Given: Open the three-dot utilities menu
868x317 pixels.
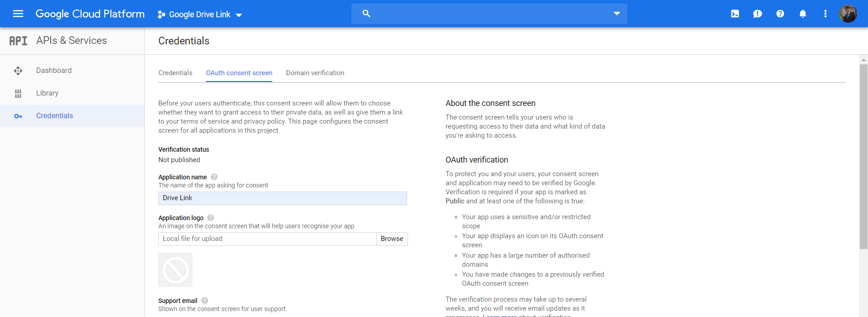Looking at the screenshot, I should 825,14.
